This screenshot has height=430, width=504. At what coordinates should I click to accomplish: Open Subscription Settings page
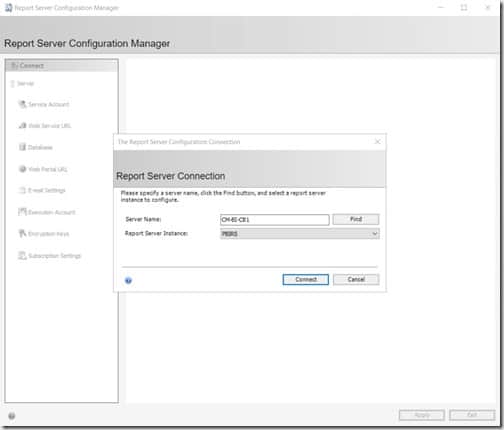(x=55, y=256)
